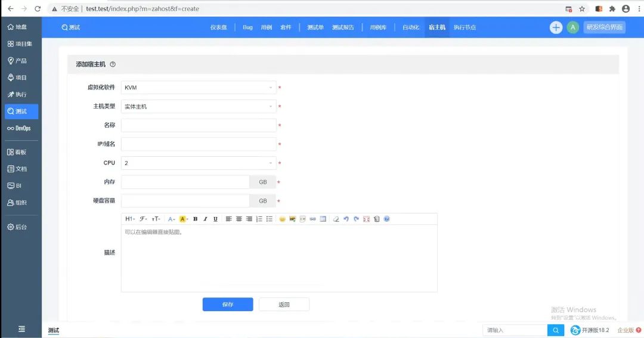Screen dimensions: 644x338
Task: Open the heading H1 format dropdown
Action: pos(130,219)
